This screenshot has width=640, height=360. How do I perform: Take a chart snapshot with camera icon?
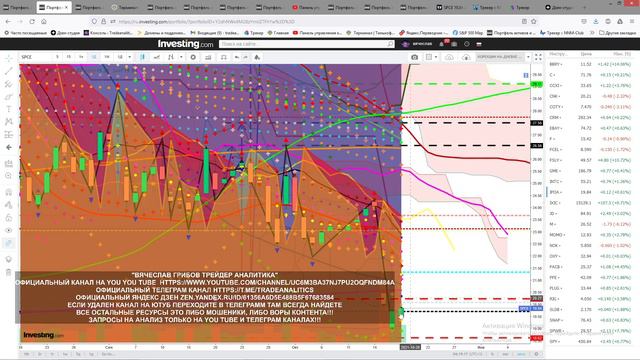pos(414,57)
